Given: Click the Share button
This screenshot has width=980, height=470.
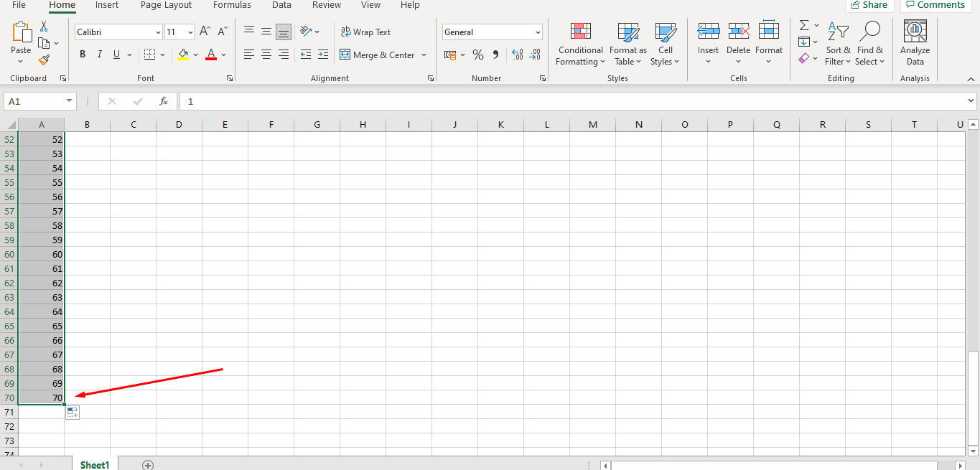Looking at the screenshot, I should pyautogui.click(x=869, y=5).
